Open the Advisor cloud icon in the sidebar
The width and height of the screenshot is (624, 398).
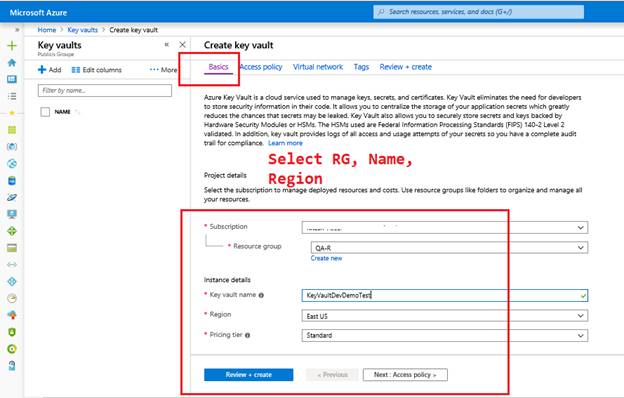point(12,315)
